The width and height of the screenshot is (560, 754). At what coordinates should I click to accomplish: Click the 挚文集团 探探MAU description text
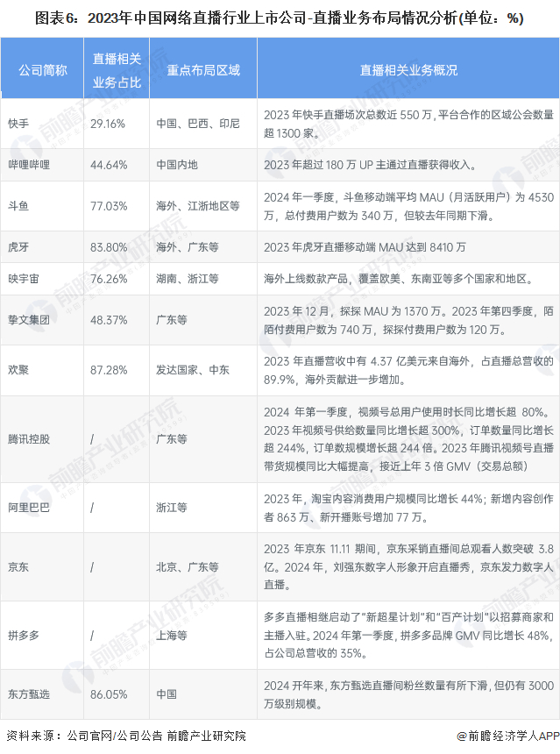click(x=408, y=320)
